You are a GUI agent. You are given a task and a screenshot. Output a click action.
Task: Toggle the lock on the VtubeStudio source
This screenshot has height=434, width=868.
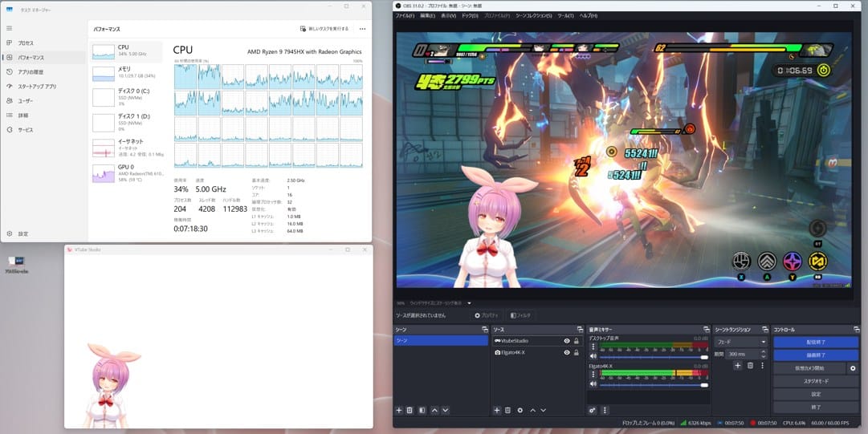point(576,341)
